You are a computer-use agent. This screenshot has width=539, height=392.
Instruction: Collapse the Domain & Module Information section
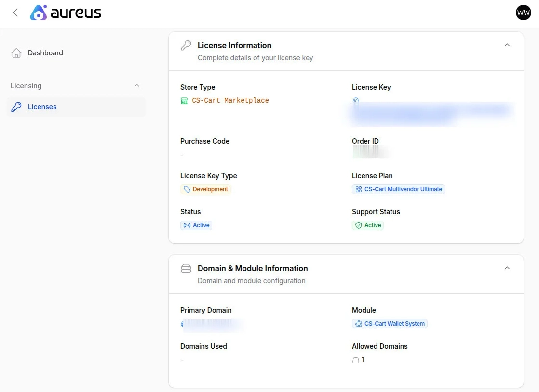[507, 268]
